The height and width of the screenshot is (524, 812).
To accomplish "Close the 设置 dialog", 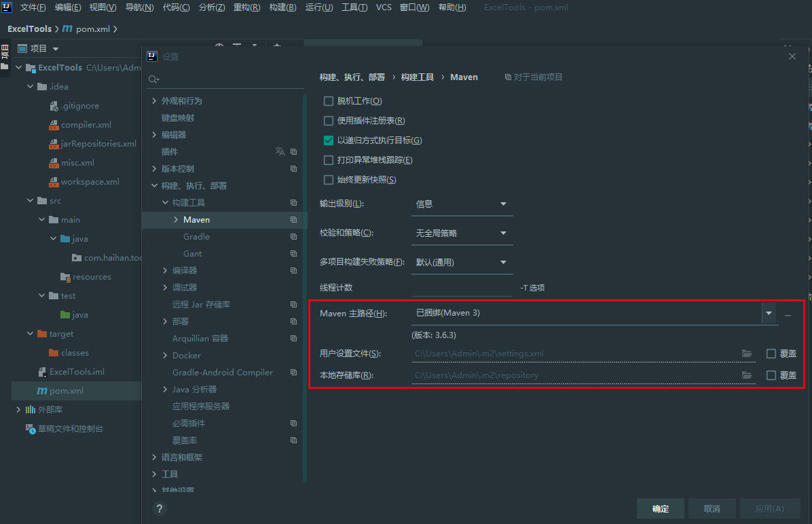I will click(x=792, y=56).
